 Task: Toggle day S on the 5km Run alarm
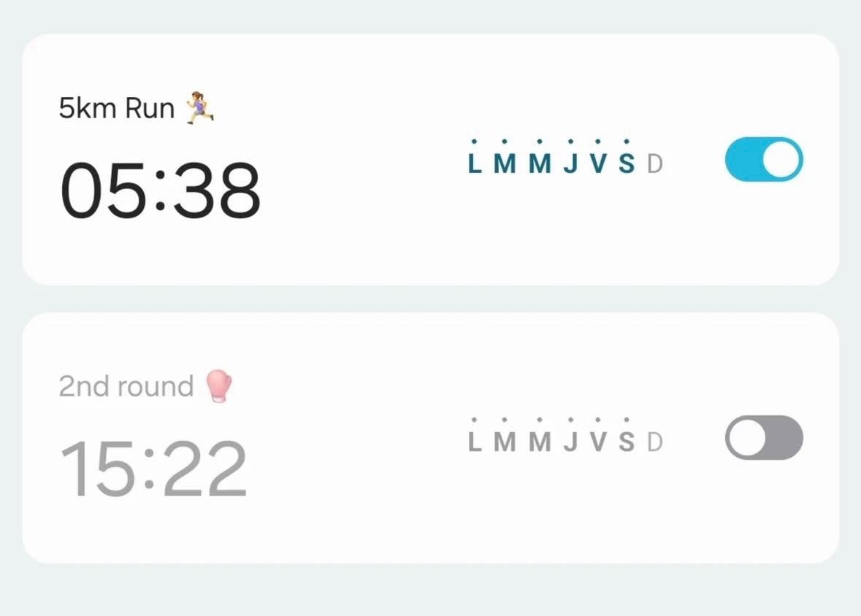pyautogui.click(x=627, y=164)
